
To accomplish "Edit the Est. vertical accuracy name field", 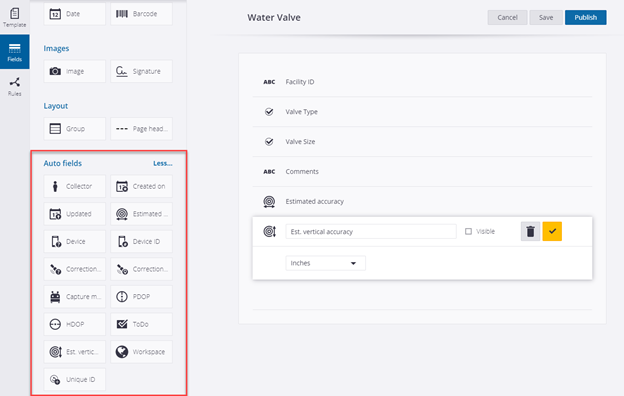I will [x=371, y=231].
